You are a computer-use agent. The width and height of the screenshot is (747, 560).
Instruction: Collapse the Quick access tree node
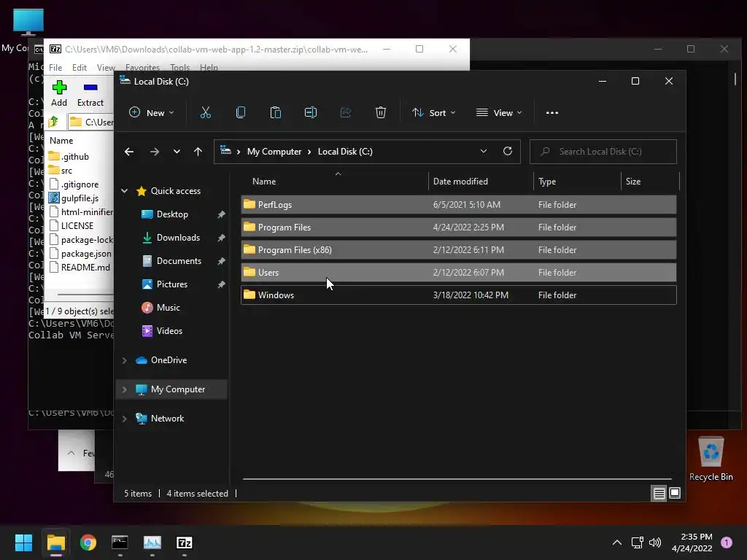pyautogui.click(x=124, y=191)
